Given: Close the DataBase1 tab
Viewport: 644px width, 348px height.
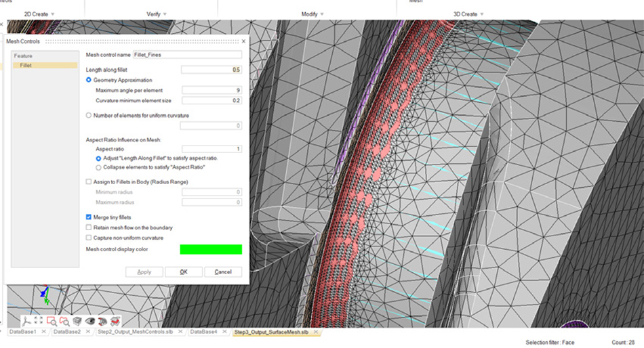Looking at the screenshot, I should pyautogui.click(x=43, y=332).
